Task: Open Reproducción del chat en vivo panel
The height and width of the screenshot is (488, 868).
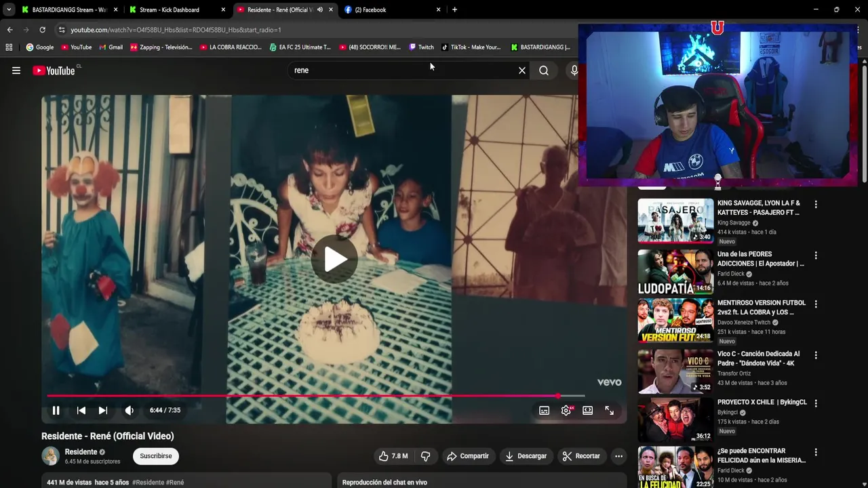Action: [481, 481]
